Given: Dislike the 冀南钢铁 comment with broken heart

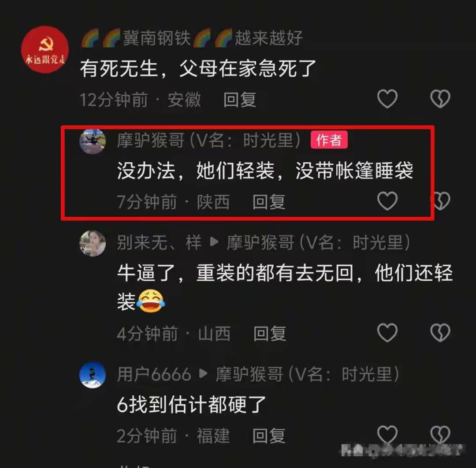Looking at the screenshot, I should click(x=440, y=99).
